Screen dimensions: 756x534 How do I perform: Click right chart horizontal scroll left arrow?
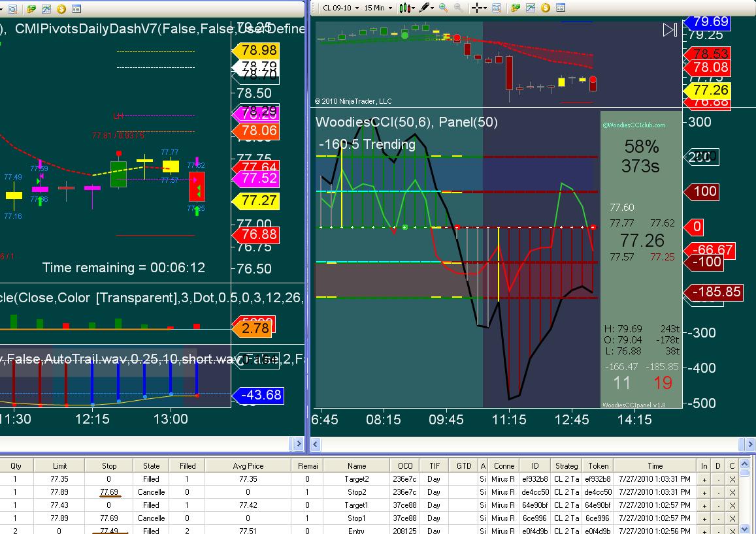click(316, 443)
